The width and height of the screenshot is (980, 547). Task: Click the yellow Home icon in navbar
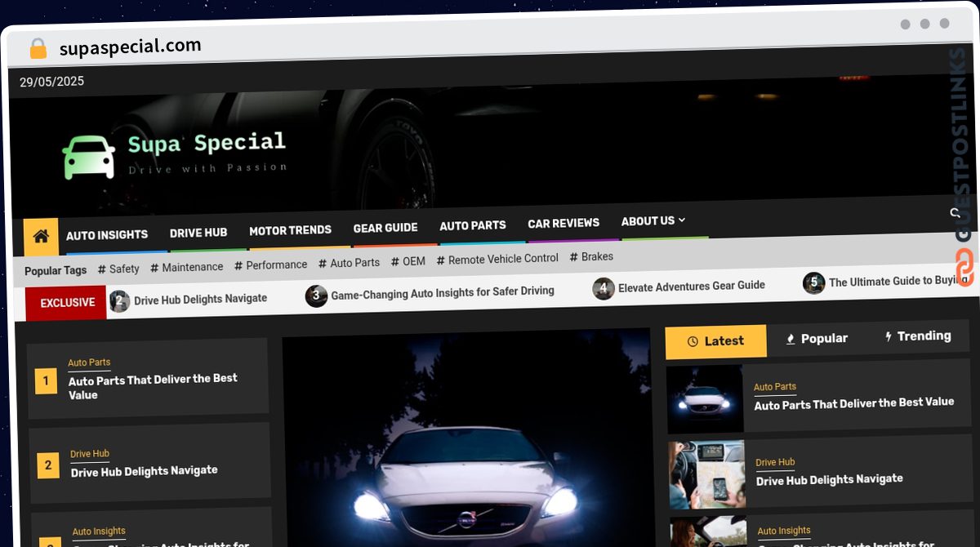[x=41, y=237]
